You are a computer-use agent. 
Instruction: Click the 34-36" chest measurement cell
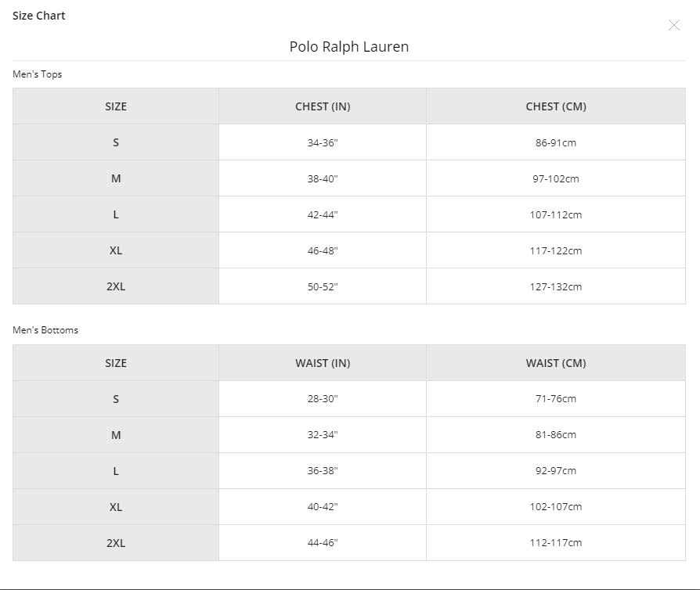pos(323,142)
